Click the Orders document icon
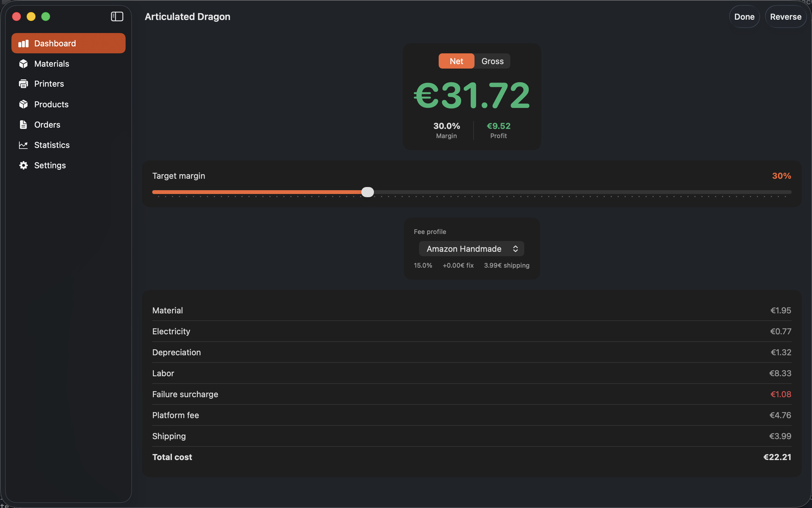The image size is (812, 508). coord(23,125)
